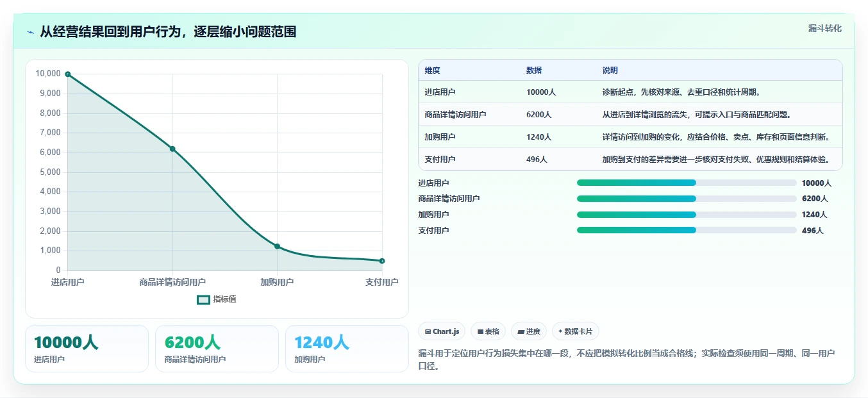Viewport: 868px width, 398px height.
Task: Click the 支付用户 data point at the line end
Action: (x=382, y=261)
